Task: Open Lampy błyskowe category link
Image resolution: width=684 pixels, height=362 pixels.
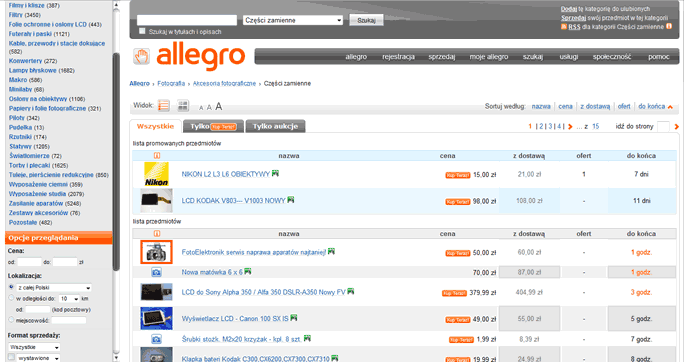Action: (x=33, y=70)
